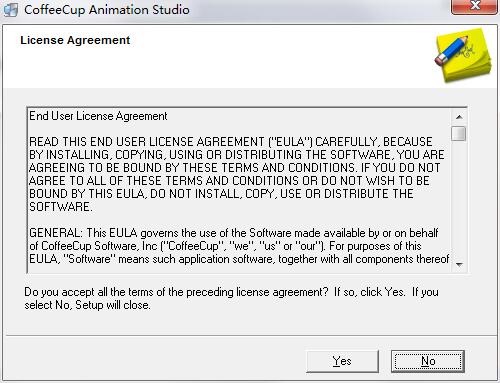
Task: Click the 'CoffeeCup Animation Studio' window title
Action: click(107, 10)
